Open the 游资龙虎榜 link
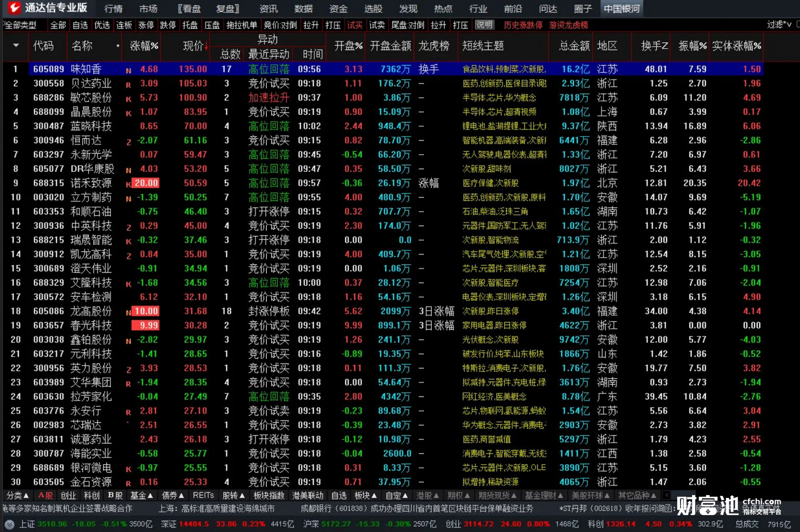Screen dimensions: 800x532 568,25
